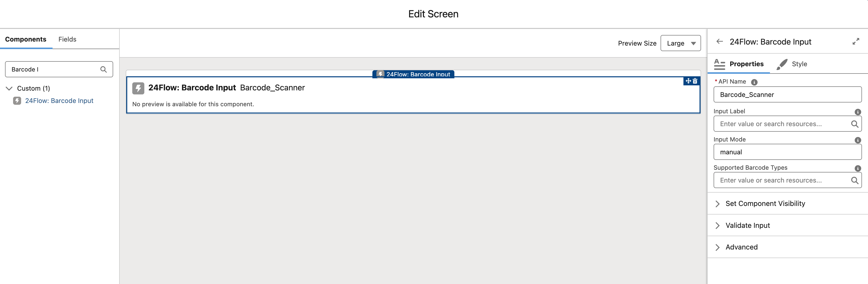Click the Style paintbrush icon

click(x=782, y=64)
